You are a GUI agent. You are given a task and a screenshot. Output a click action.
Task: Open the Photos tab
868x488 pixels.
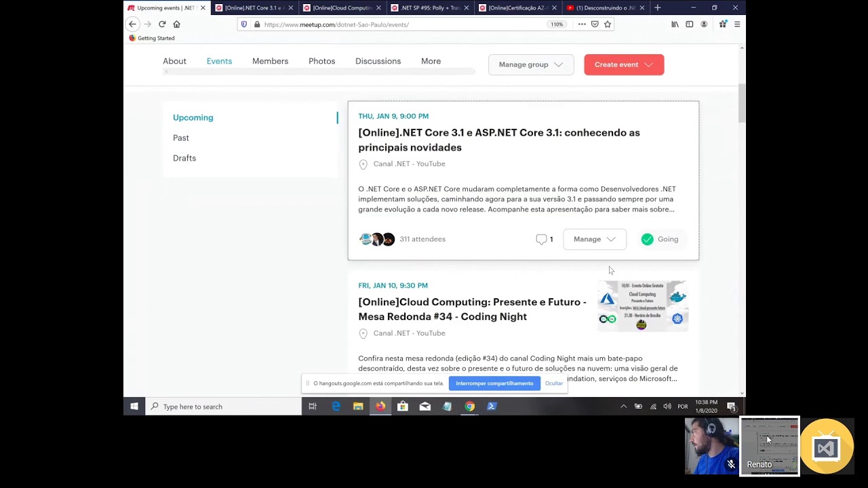pyautogui.click(x=321, y=61)
